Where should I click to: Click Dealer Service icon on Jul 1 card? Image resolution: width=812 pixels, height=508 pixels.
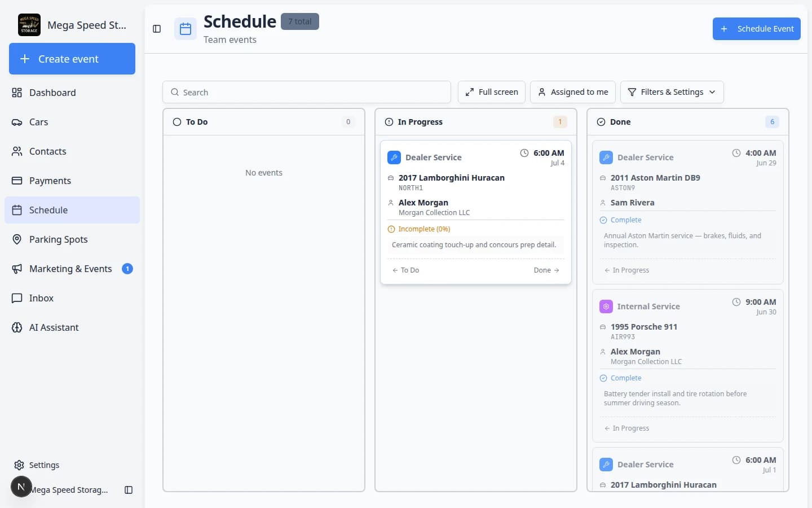[x=606, y=465]
